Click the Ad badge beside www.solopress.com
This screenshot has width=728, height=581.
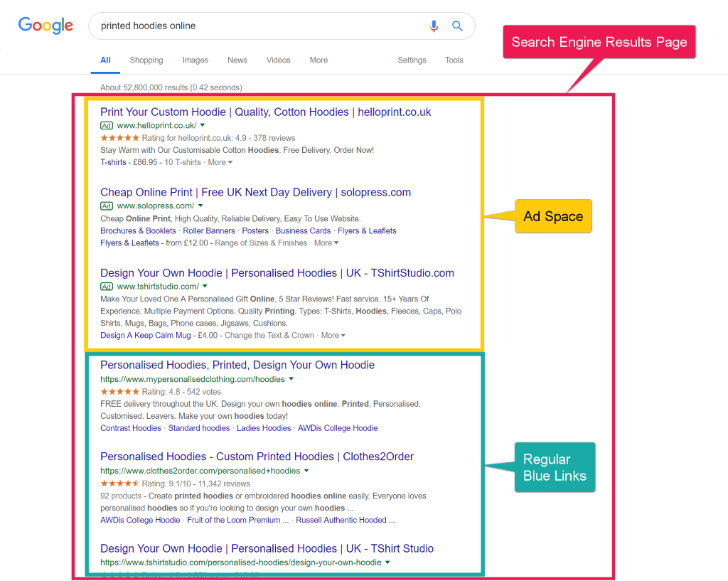point(107,206)
